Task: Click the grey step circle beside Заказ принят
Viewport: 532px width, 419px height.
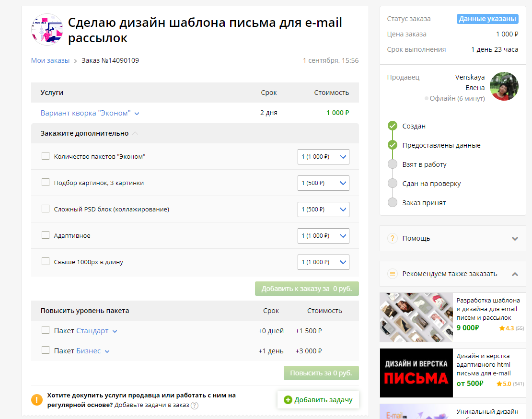Action: [393, 202]
